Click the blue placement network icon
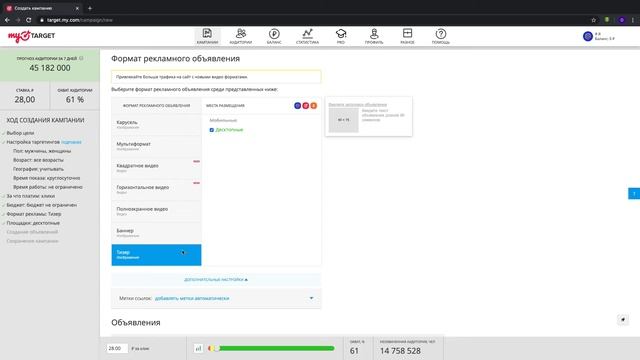 298,106
